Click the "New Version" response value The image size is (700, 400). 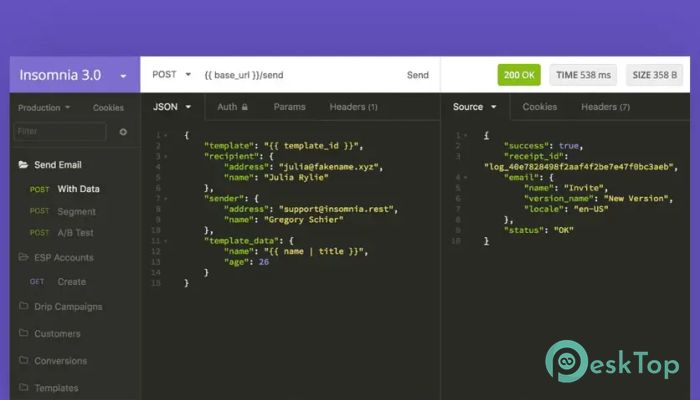[636, 199]
